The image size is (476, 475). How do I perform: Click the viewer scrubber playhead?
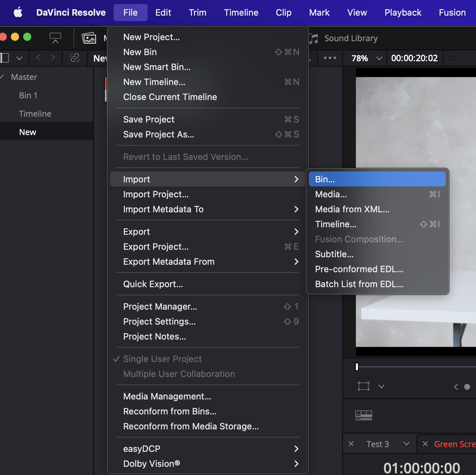click(x=357, y=367)
